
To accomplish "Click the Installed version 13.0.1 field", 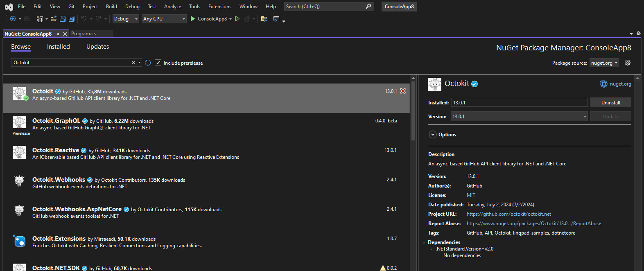I will point(520,103).
